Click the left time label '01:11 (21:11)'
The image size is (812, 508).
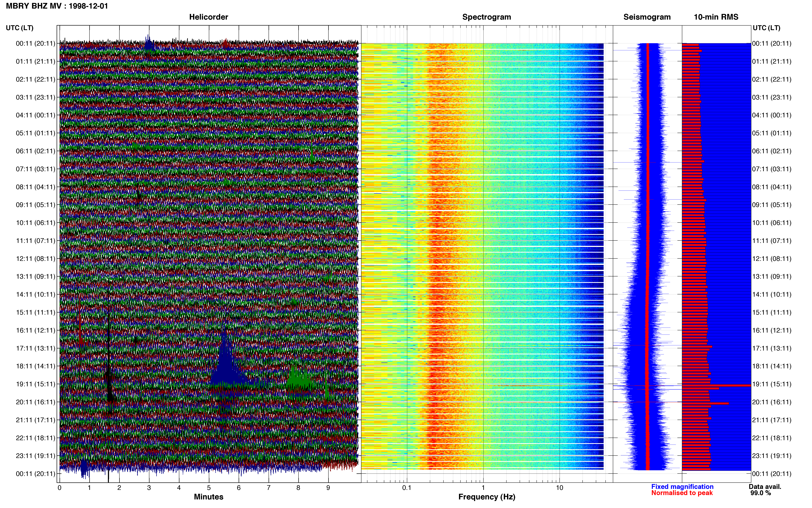coord(36,61)
